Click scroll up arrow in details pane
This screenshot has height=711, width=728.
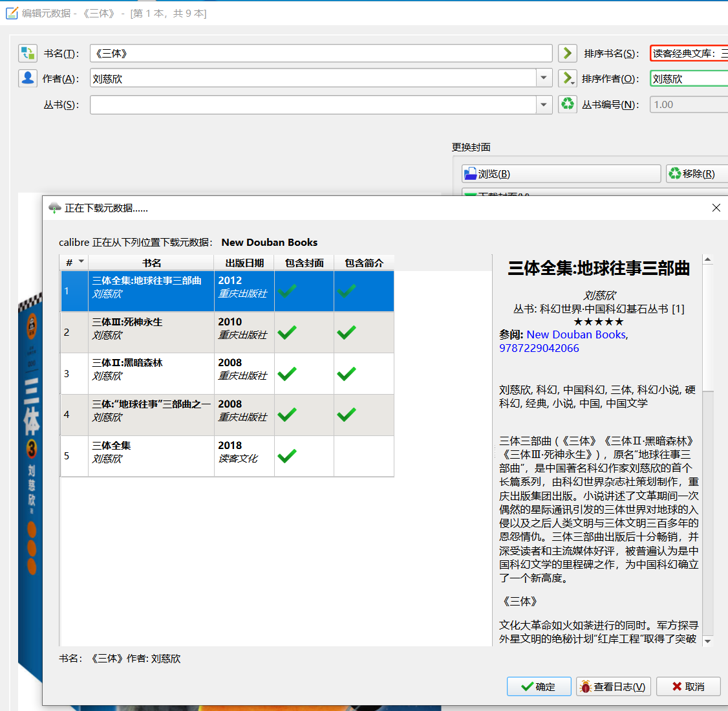click(x=707, y=259)
